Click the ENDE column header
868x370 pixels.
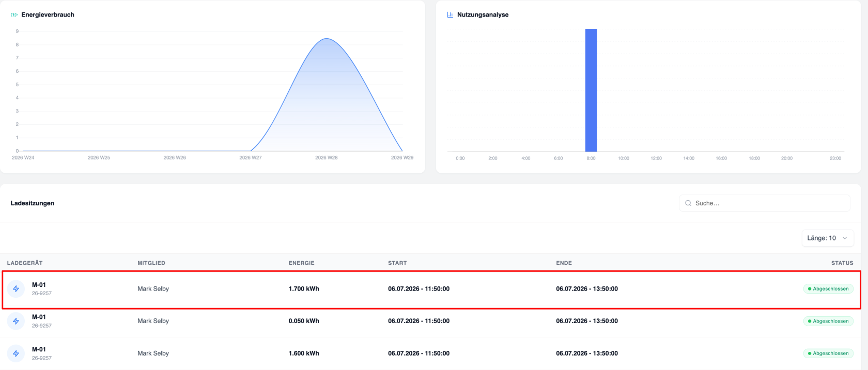coord(564,263)
